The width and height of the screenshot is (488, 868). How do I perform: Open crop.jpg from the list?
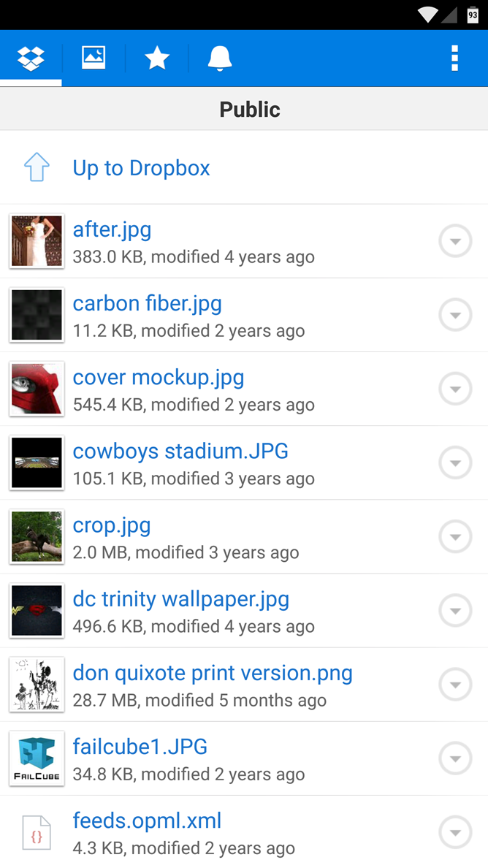pos(111,525)
